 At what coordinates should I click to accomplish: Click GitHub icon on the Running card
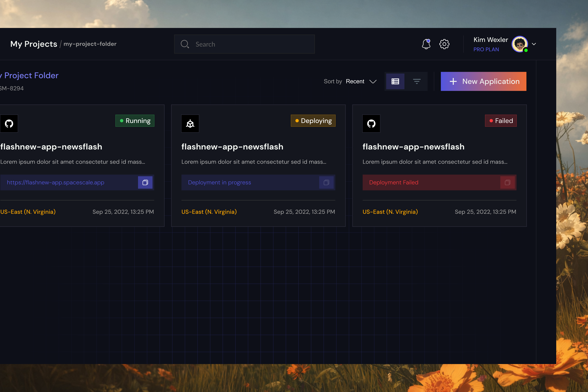pos(9,123)
